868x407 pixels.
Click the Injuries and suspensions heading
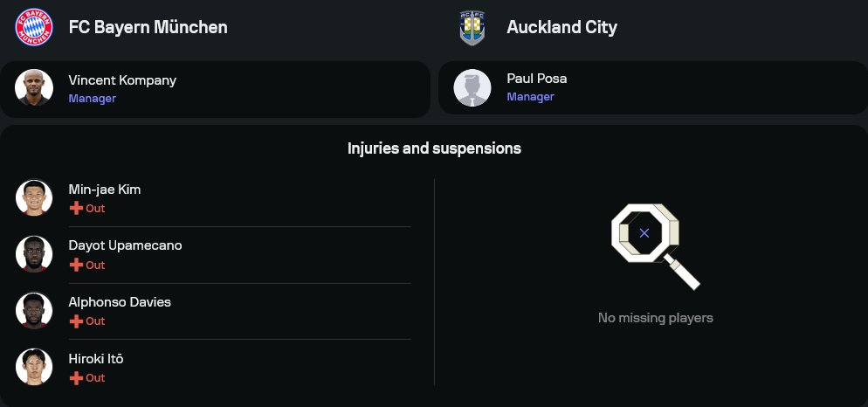tap(434, 148)
